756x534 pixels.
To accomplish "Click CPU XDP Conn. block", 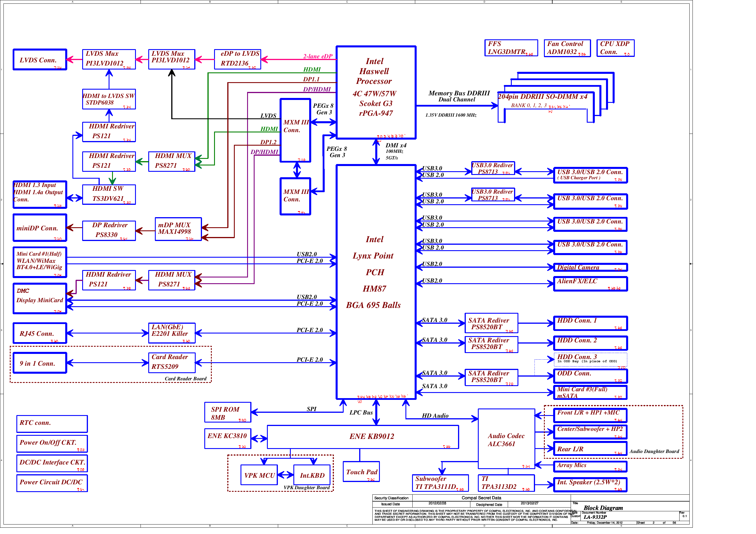I will (615, 48).
